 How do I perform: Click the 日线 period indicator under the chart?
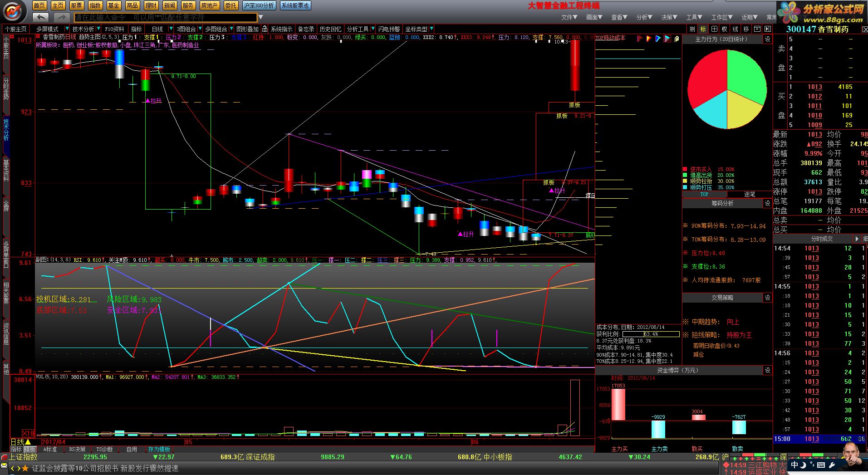coord(21,442)
